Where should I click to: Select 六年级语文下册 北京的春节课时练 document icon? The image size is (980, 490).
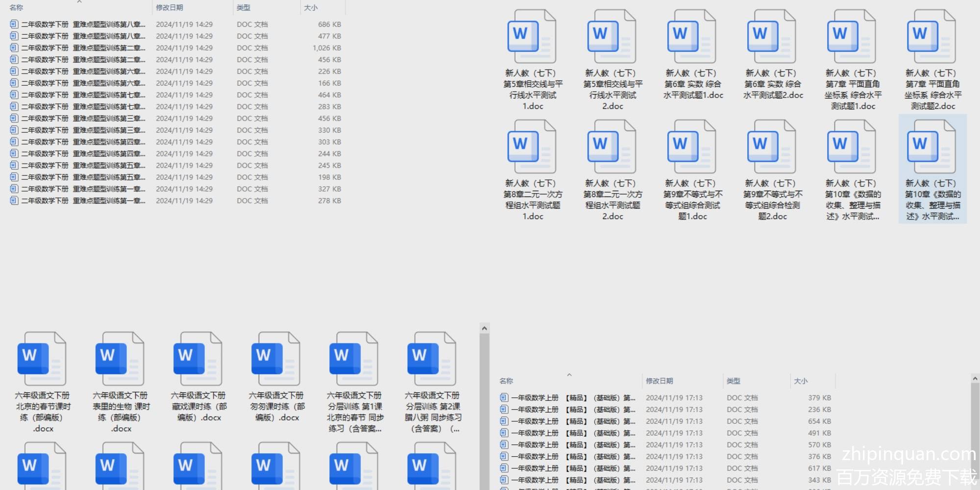[x=42, y=359]
